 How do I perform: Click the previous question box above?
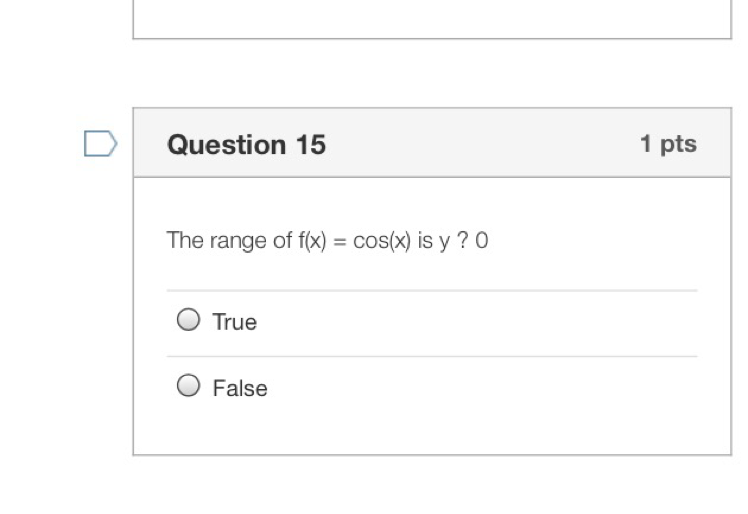pos(432,18)
